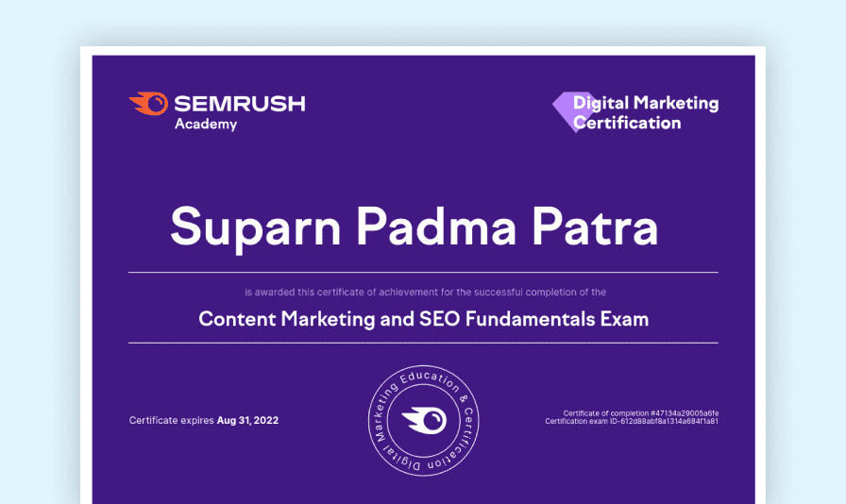
Task: Select Content Marketing and SEO Fundamentals Exam title
Action: [423, 319]
